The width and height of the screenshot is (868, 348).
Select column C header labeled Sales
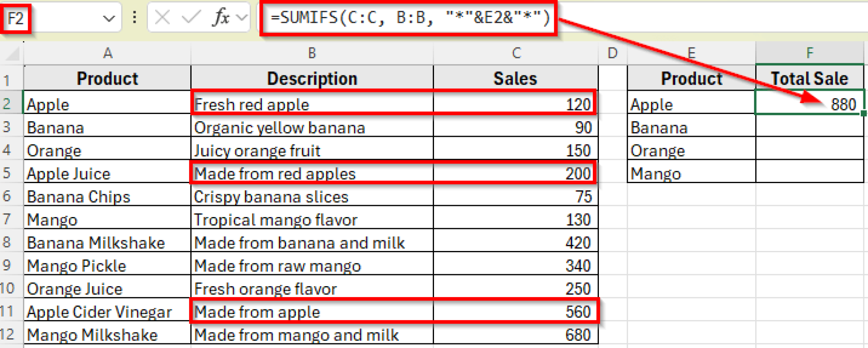[x=515, y=53]
